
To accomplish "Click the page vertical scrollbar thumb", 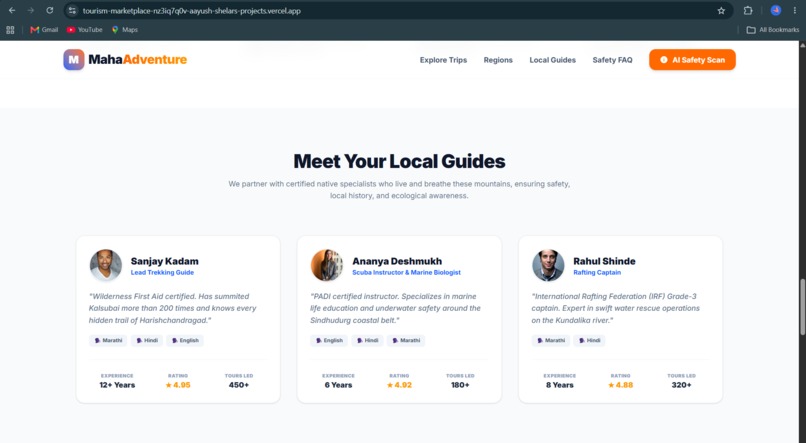I will [x=802, y=306].
